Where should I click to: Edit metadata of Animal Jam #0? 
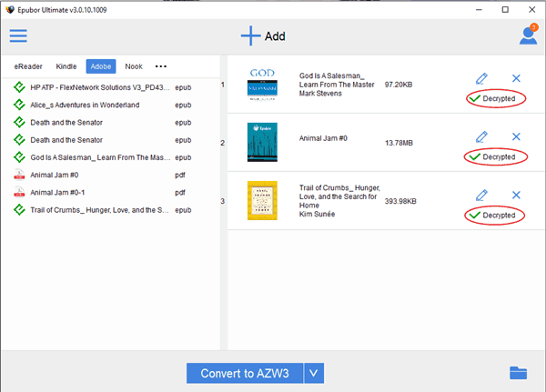pos(482,136)
